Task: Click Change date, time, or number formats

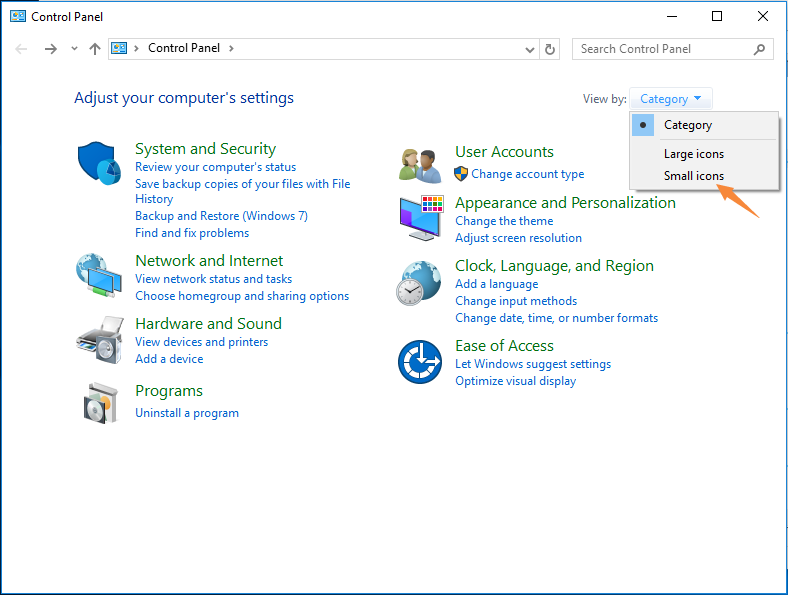Action: pos(556,318)
